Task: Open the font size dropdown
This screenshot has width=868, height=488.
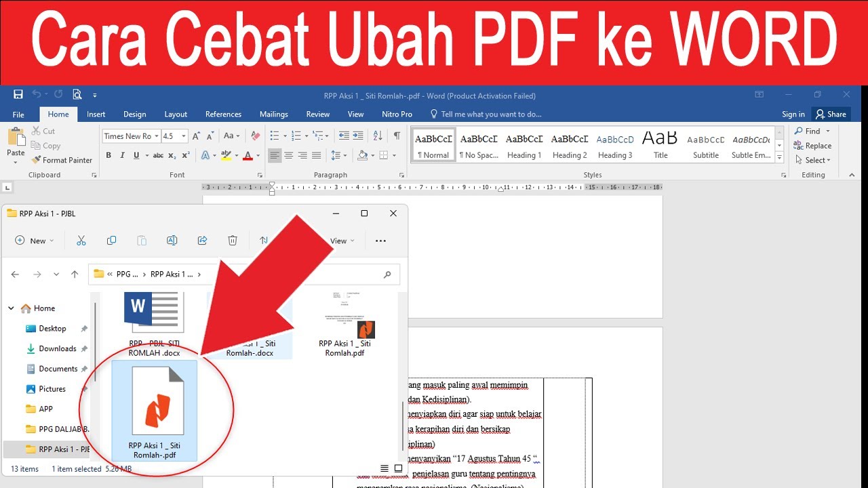Action: click(182, 136)
